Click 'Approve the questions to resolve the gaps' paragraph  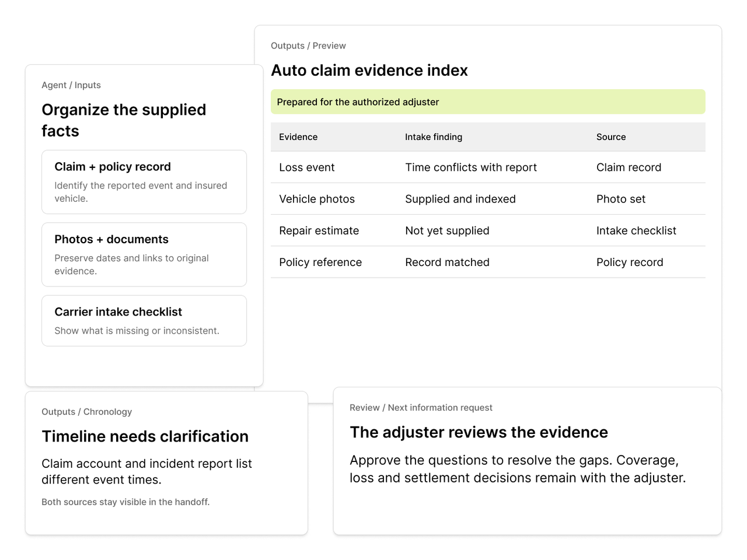pos(518,469)
